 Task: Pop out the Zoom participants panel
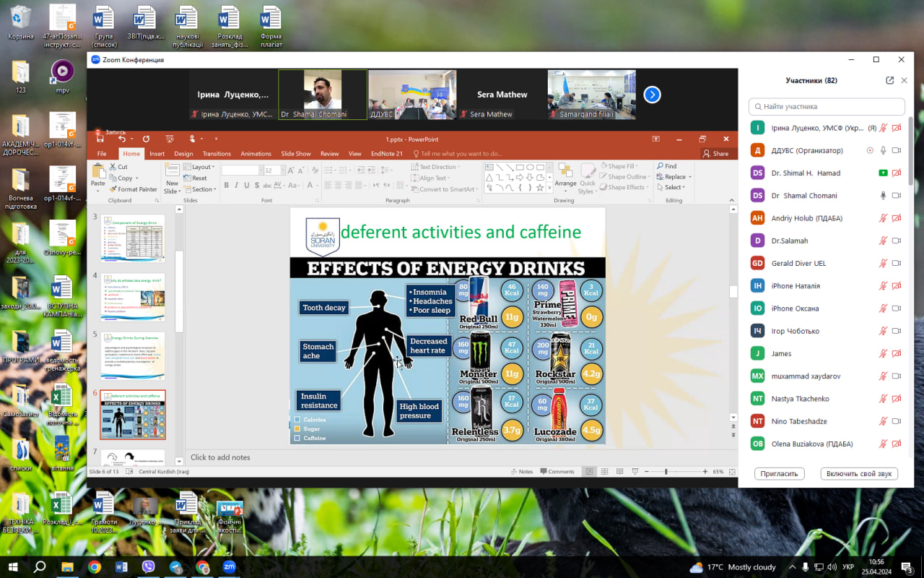(890, 80)
